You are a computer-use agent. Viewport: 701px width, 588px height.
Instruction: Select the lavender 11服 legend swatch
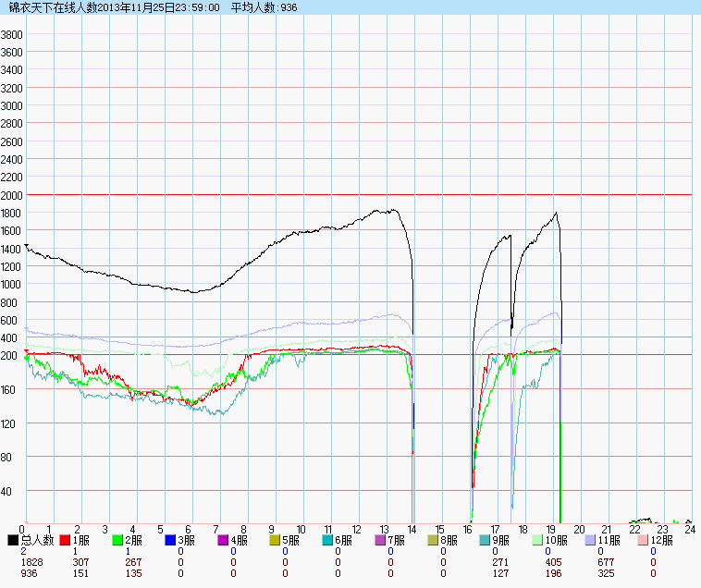(591, 540)
